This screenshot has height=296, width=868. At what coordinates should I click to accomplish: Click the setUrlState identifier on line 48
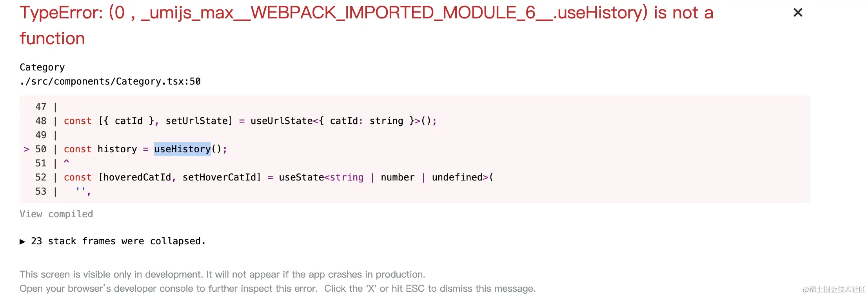tap(199, 121)
